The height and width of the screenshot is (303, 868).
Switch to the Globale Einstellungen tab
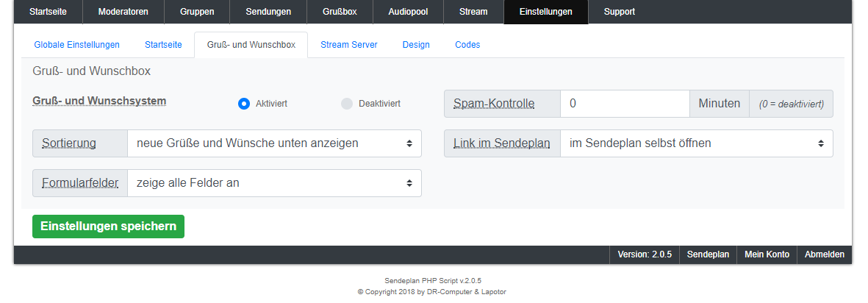coord(76,45)
